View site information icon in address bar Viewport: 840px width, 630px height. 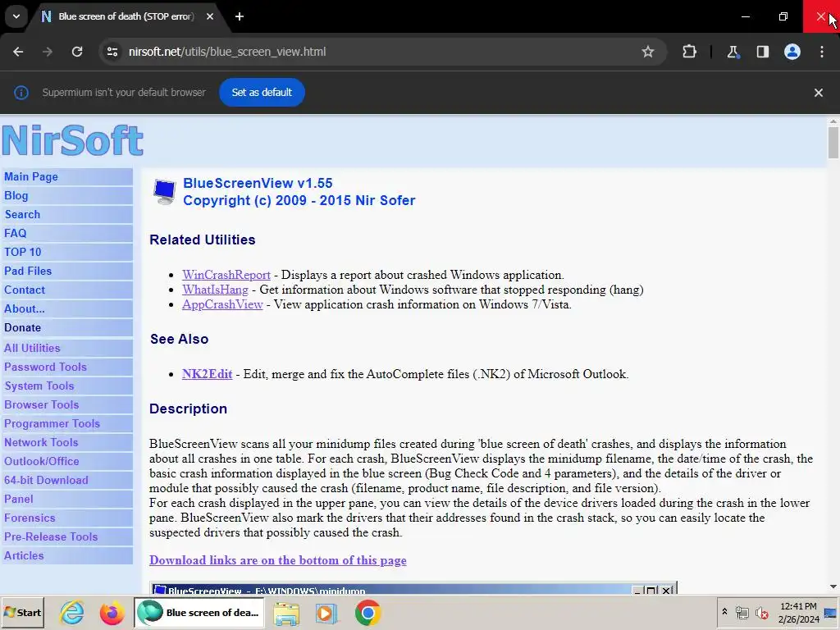[112, 52]
